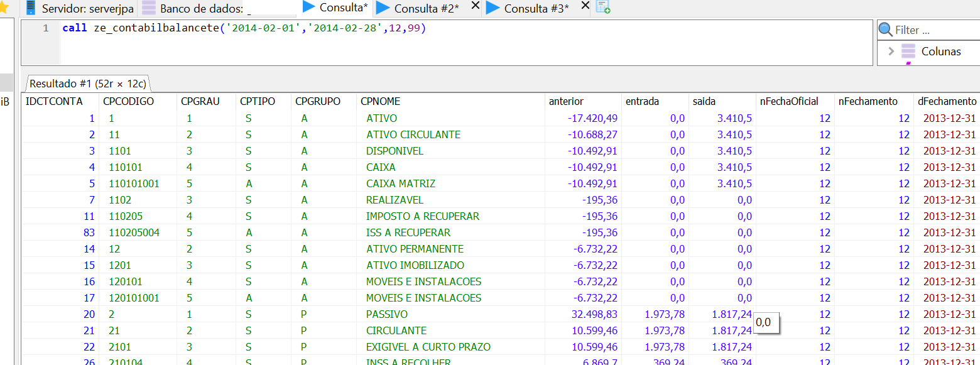
Task: Sort by the anterior column header
Action: [566, 101]
